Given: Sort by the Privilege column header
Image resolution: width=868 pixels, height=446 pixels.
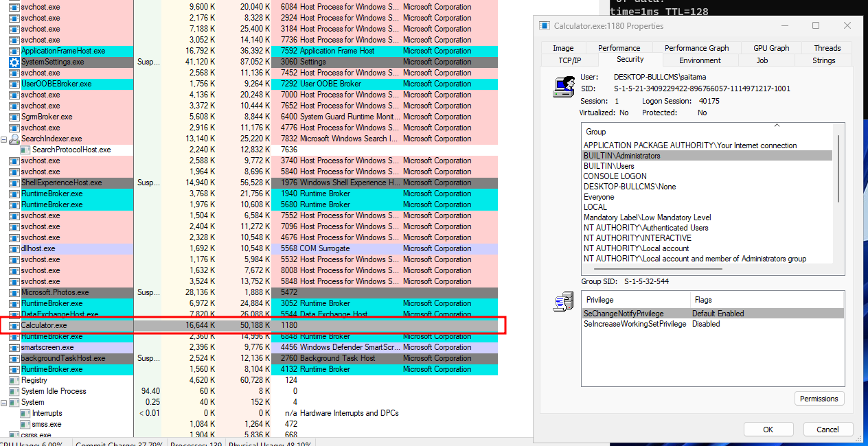Looking at the screenshot, I should [636, 300].
